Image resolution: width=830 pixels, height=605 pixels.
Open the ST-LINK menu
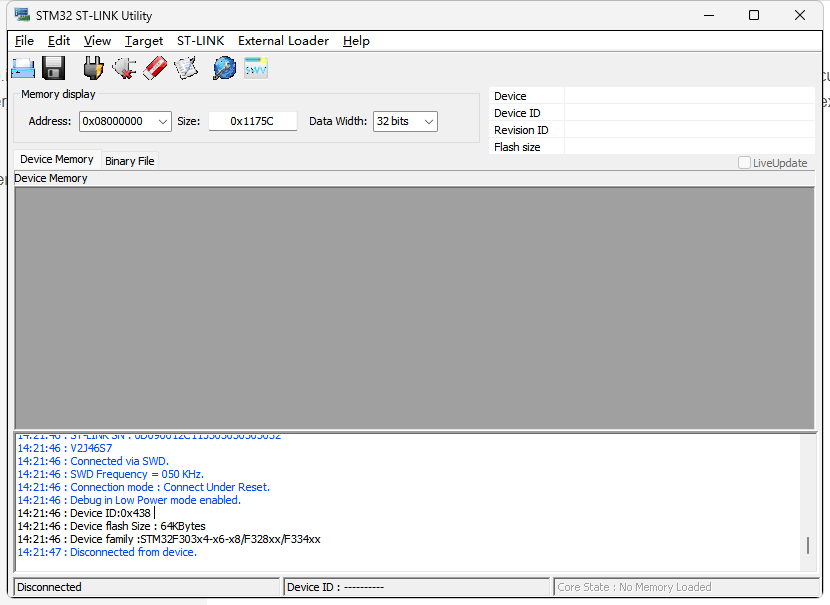[x=200, y=41]
